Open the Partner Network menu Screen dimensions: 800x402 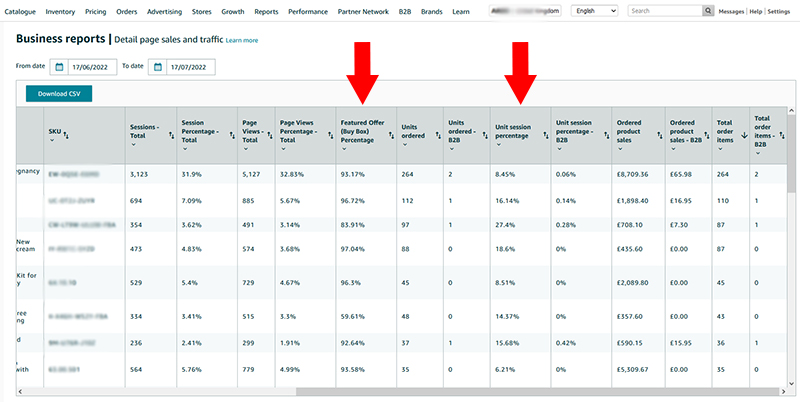point(363,11)
